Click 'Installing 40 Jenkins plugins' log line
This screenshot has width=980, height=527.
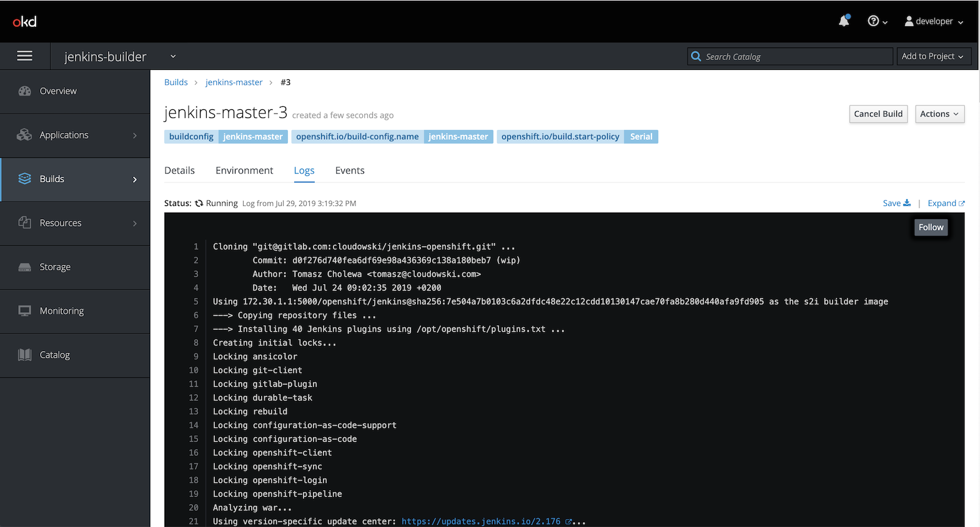pyautogui.click(x=389, y=329)
